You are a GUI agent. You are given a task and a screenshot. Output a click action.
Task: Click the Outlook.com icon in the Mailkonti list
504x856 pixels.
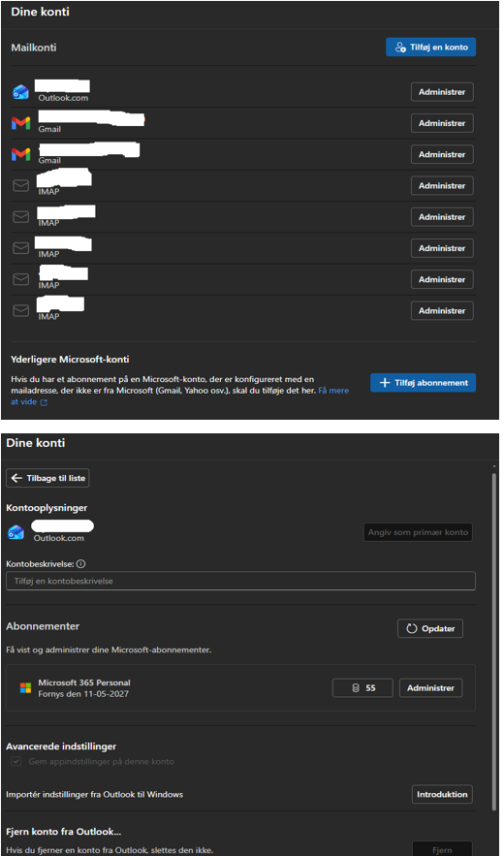pos(20,92)
